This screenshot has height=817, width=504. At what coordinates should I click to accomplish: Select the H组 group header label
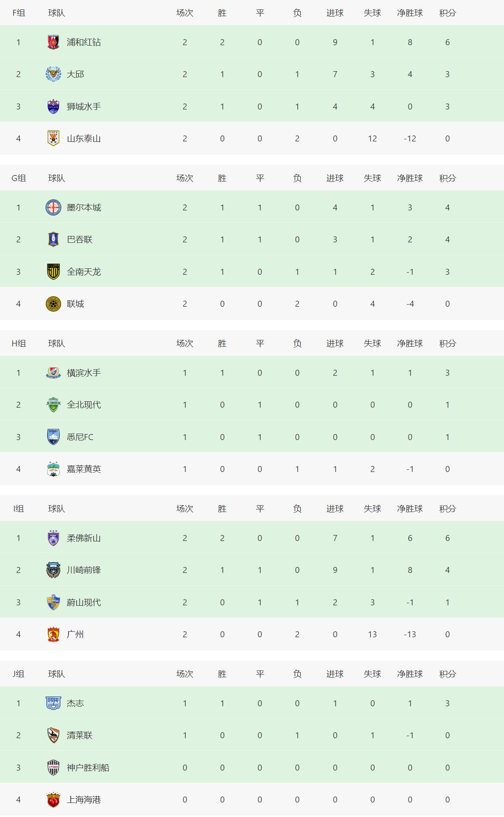click(19, 343)
